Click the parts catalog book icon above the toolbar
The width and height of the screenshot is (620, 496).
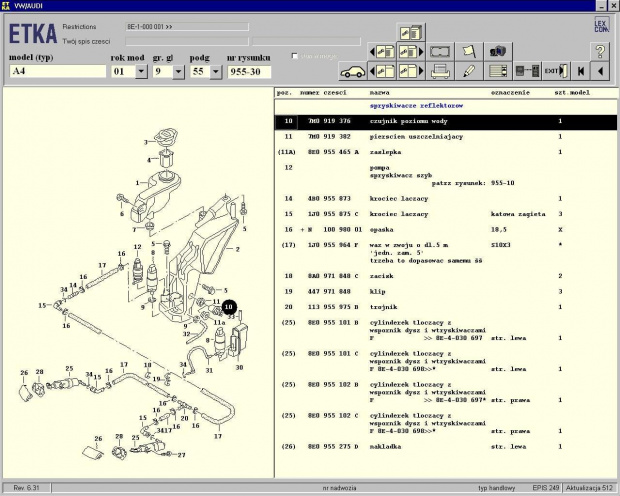pos(411,32)
